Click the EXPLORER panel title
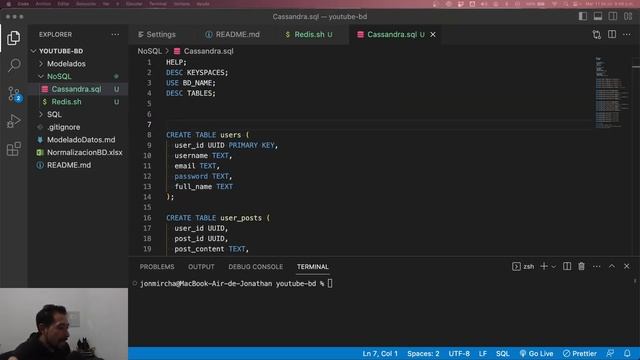Image resolution: width=640 pixels, height=360 pixels. point(56,35)
